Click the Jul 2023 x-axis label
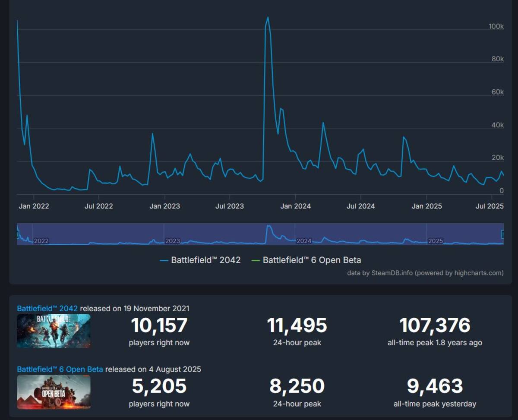This screenshot has width=518, height=420. [x=229, y=206]
